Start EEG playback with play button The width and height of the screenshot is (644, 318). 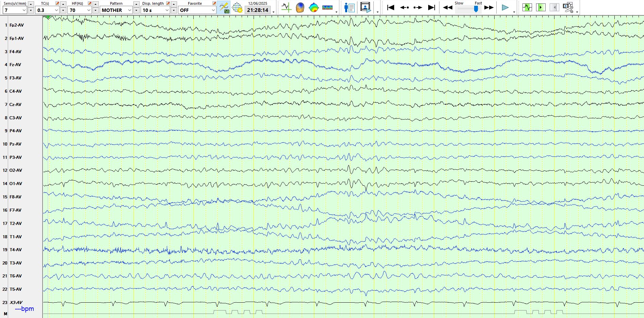coord(505,7)
